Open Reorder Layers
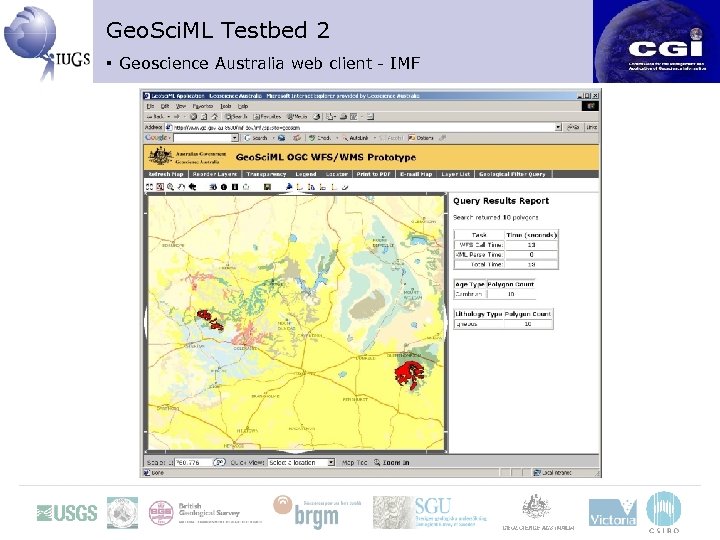The width and height of the screenshot is (720, 540). coord(215,174)
